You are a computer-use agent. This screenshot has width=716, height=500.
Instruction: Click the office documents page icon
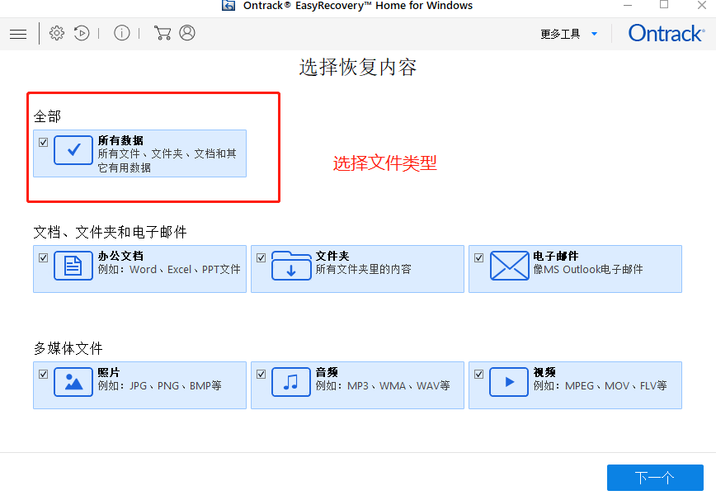click(x=74, y=265)
